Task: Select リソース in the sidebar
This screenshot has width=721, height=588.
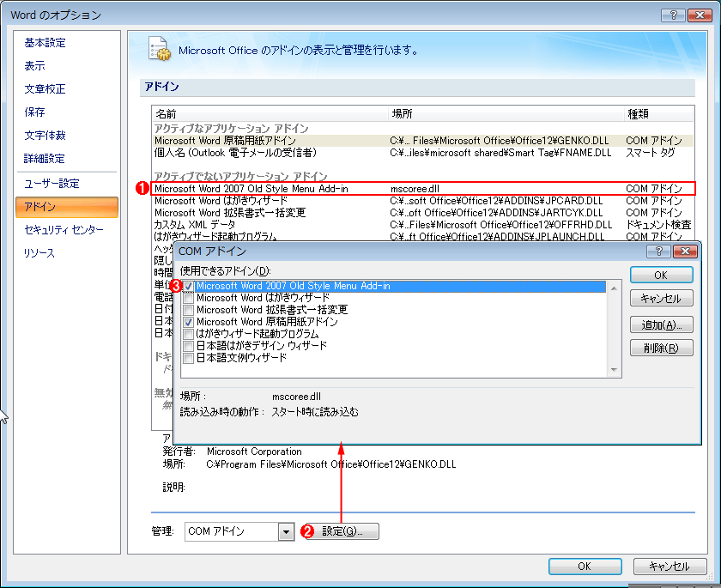Action: pyautogui.click(x=39, y=253)
